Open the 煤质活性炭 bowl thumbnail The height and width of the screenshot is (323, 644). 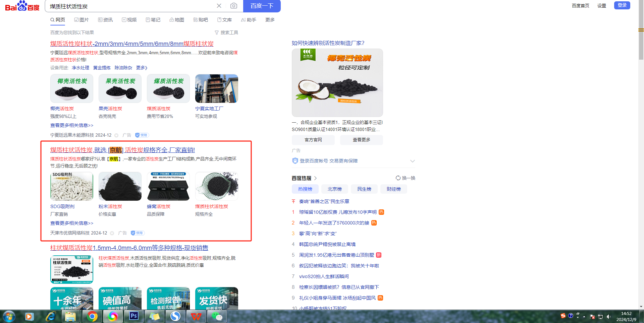(168, 88)
